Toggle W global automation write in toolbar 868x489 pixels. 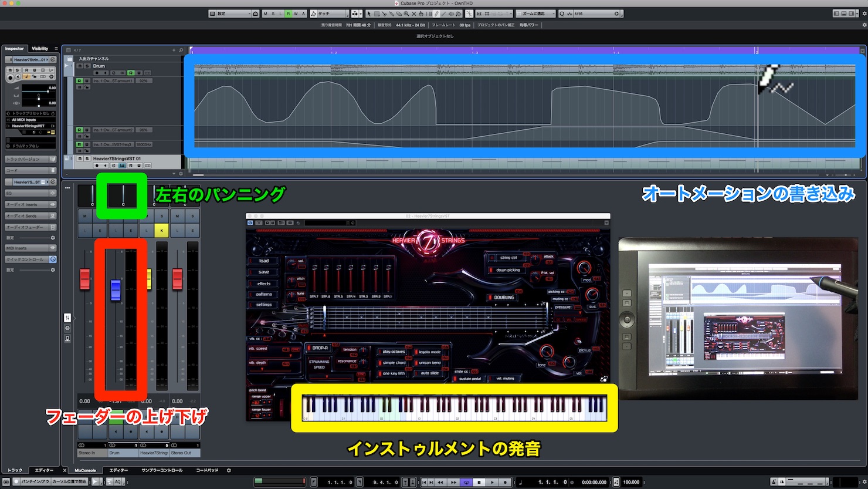[x=296, y=14]
